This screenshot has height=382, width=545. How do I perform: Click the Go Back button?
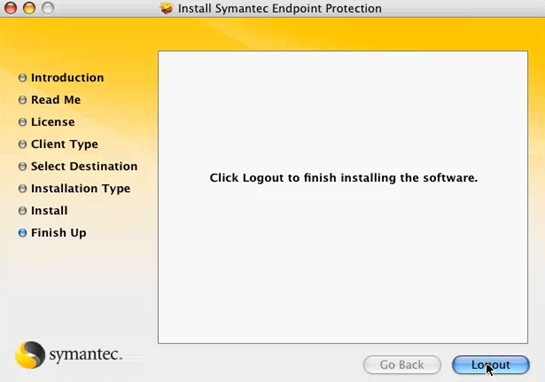click(x=402, y=365)
